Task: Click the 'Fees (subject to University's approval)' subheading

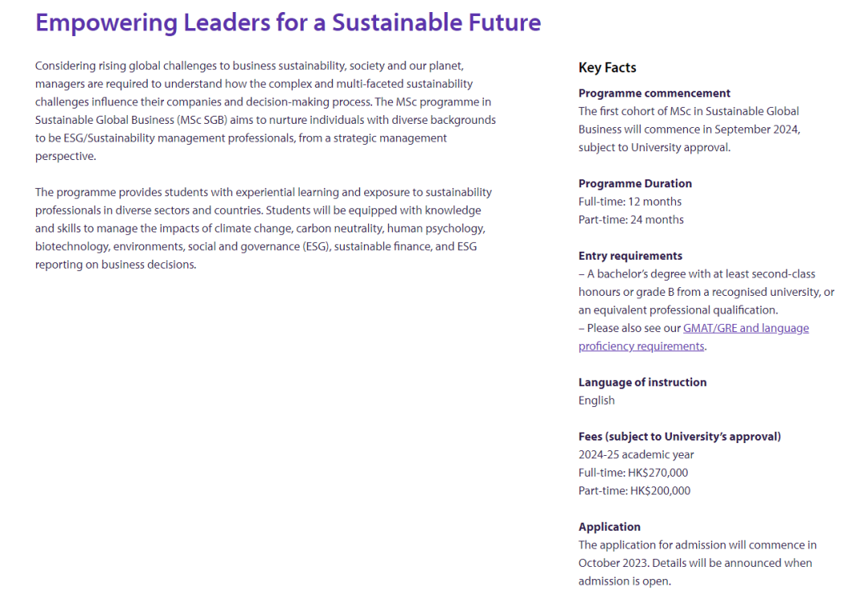Action: pos(679,437)
